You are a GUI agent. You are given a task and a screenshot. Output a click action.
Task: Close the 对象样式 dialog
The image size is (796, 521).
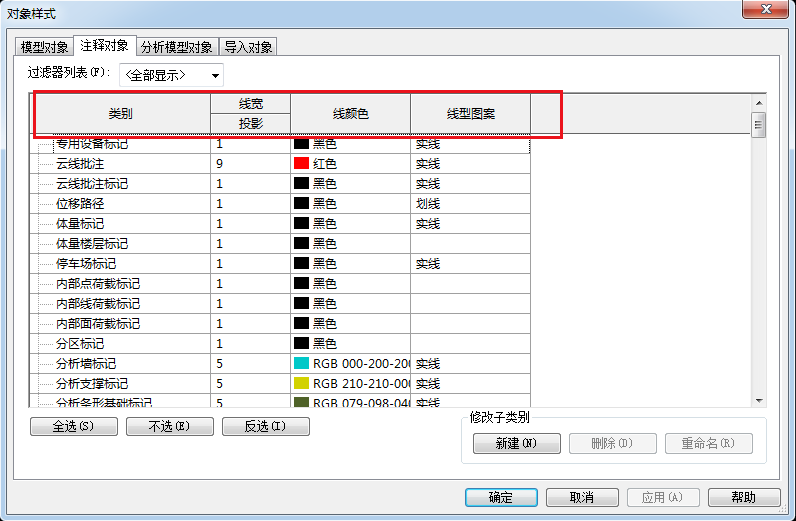[x=767, y=9]
